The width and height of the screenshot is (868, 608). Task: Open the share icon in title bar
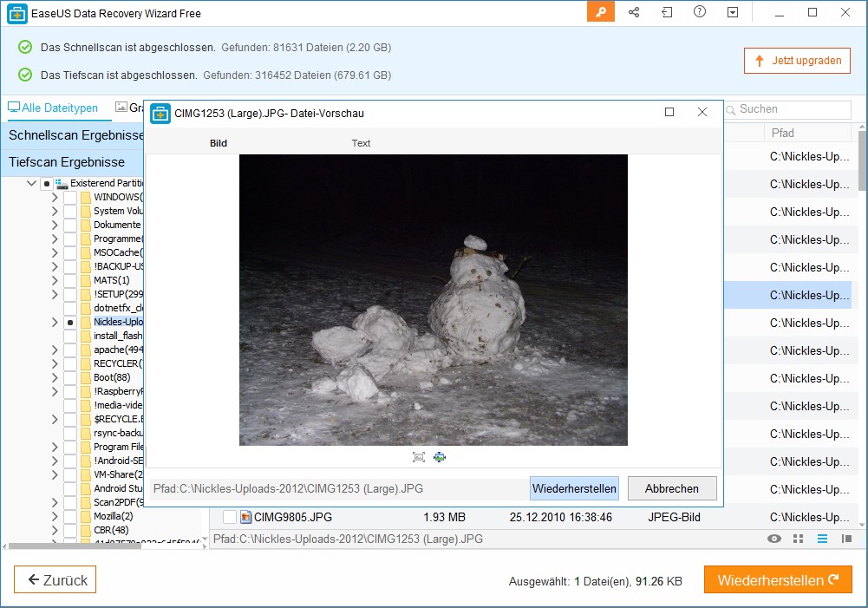(x=634, y=12)
